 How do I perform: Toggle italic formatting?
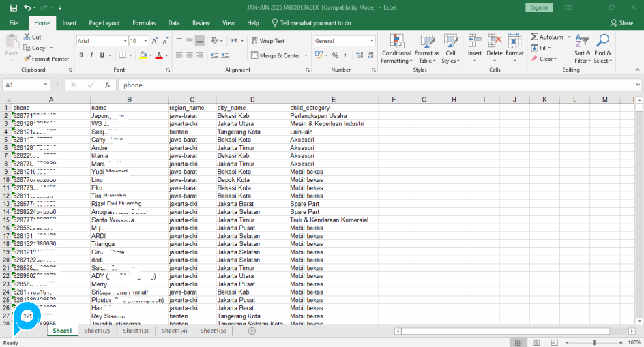[x=91, y=55]
